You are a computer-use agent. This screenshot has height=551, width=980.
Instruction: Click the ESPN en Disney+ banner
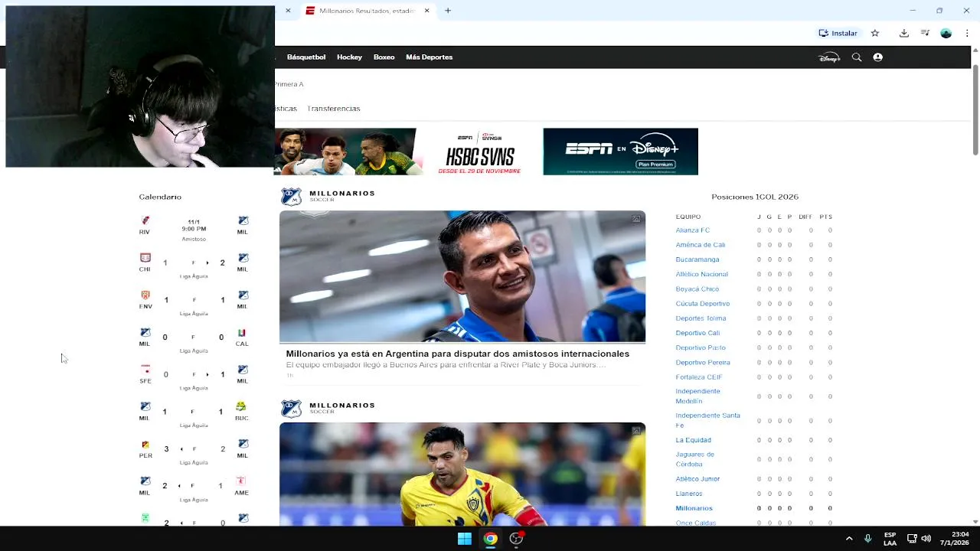[x=621, y=152]
